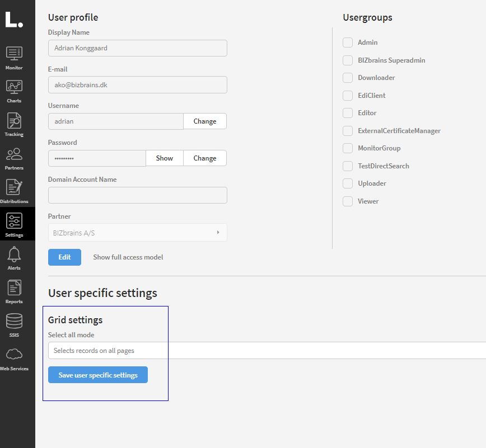This screenshot has width=486, height=448.
Task: Open the Charts sidebar icon
Action: coord(14,87)
